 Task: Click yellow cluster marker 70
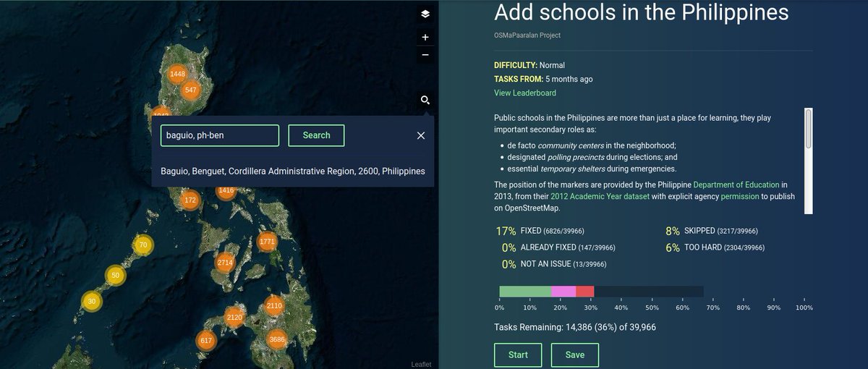click(144, 245)
